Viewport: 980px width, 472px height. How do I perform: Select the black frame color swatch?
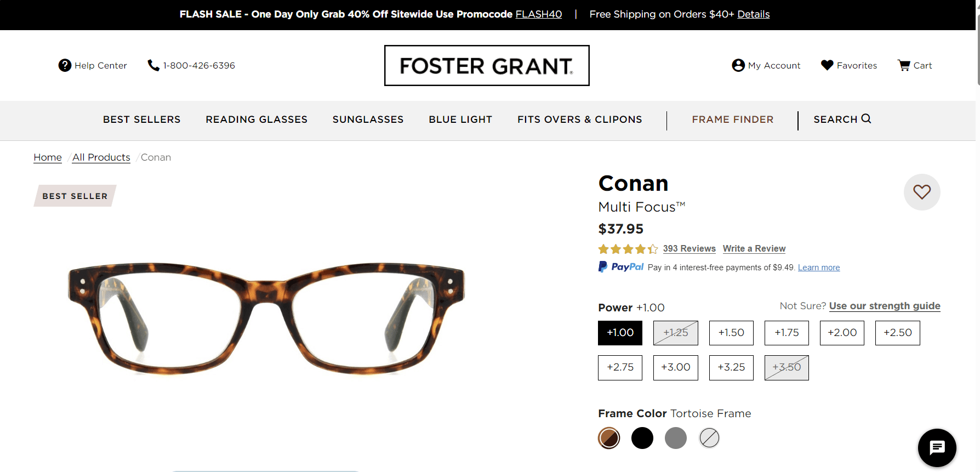(642, 438)
